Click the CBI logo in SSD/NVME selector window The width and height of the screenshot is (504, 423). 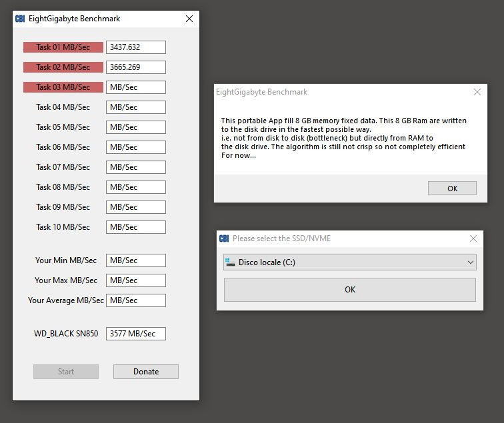tap(224, 238)
